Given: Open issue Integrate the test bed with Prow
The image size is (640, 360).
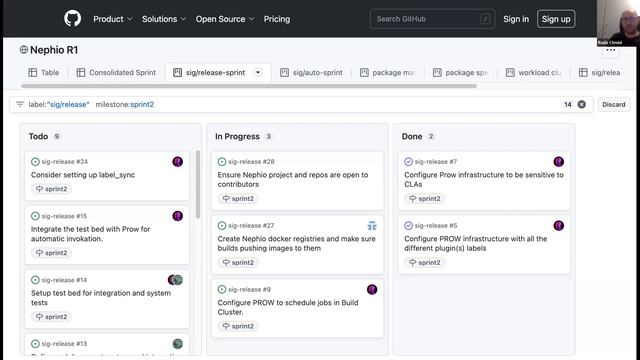Looking at the screenshot, I should (x=91, y=234).
